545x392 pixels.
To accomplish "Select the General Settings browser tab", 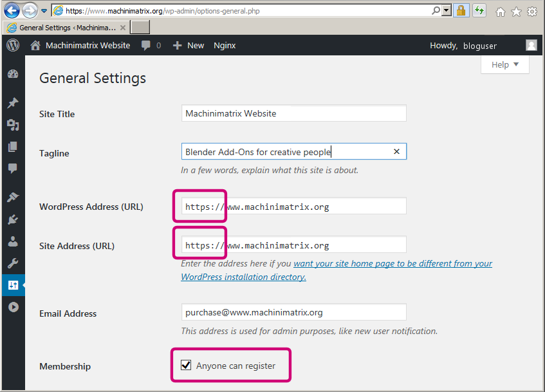I will (x=66, y=28).
